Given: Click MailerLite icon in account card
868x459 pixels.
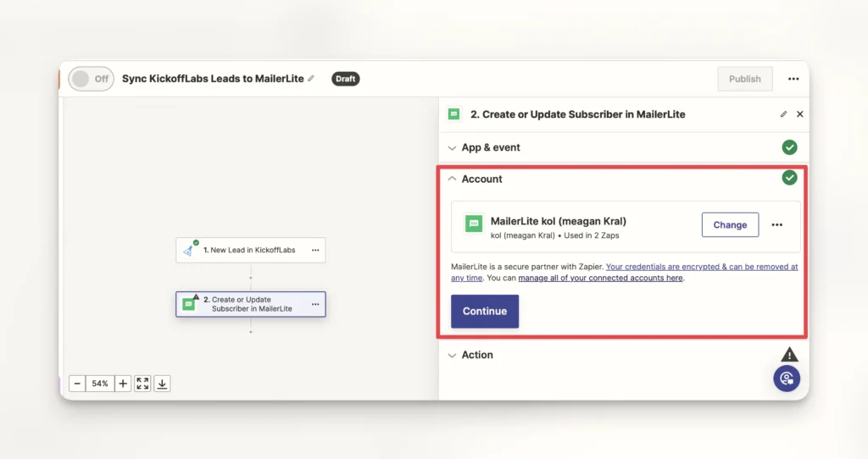Looking at the screenshot, I should coord(474,224).
